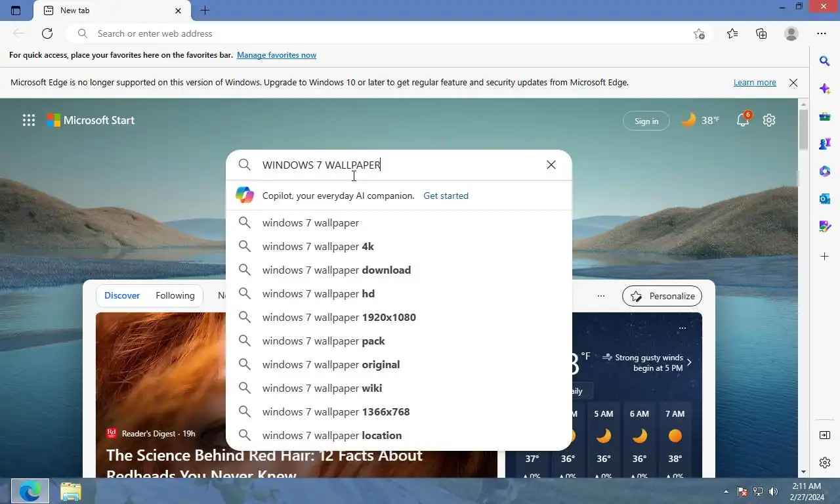The image size is (840, 504).
Task: Expand the strong gusty winds alert chevron
Action: (689, 362)
